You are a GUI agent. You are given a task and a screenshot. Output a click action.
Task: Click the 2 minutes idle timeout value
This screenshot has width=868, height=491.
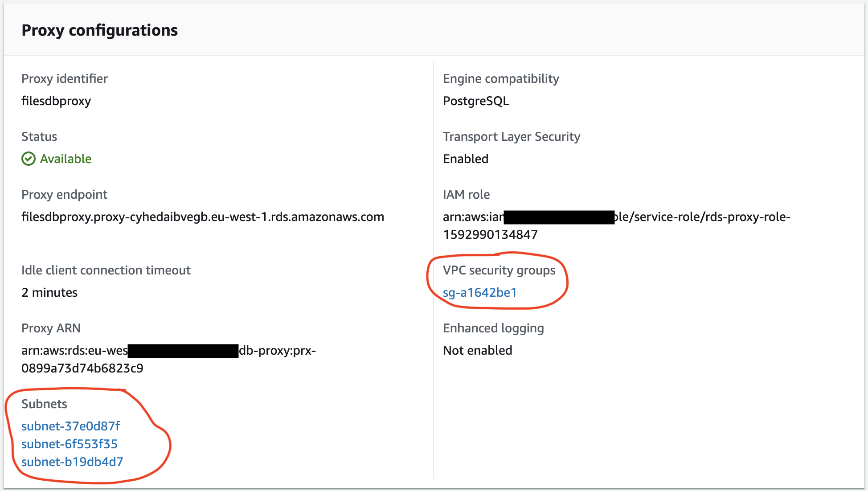(49, 292)
